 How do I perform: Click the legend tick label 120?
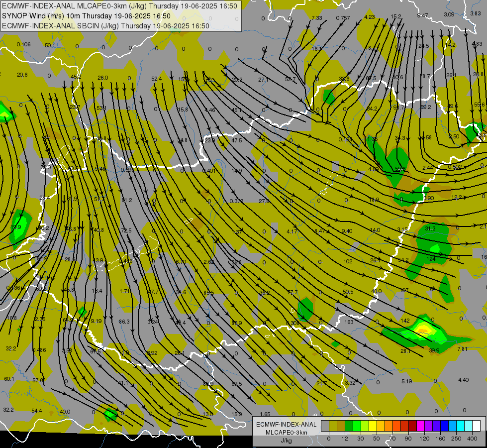tap(424, 439)
